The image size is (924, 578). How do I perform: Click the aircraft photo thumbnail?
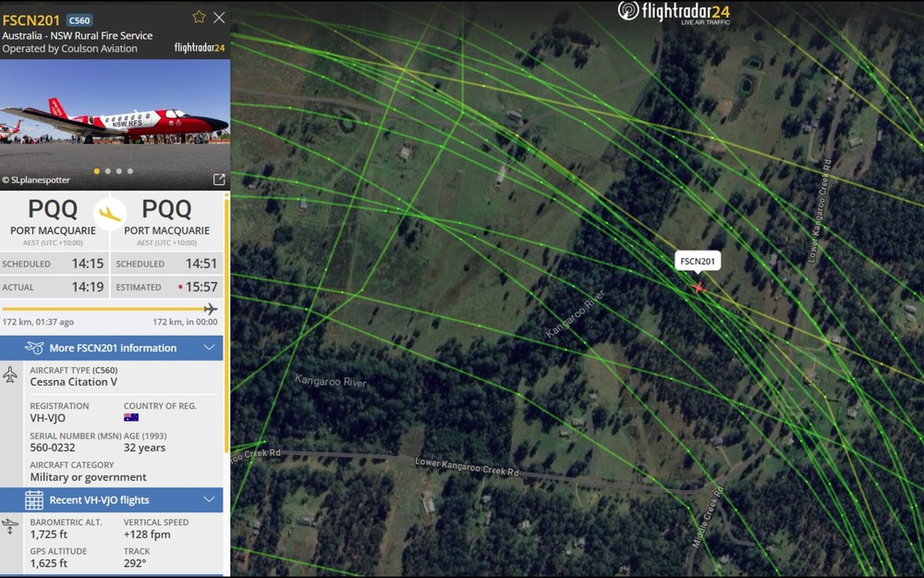(x=115, y=125)
